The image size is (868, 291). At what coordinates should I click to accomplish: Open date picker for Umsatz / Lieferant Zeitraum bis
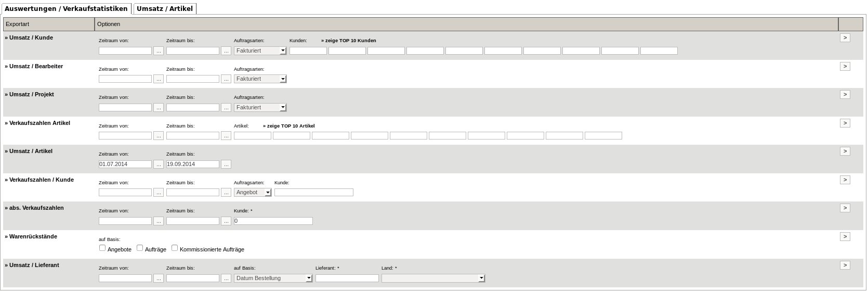coord(226,278)
